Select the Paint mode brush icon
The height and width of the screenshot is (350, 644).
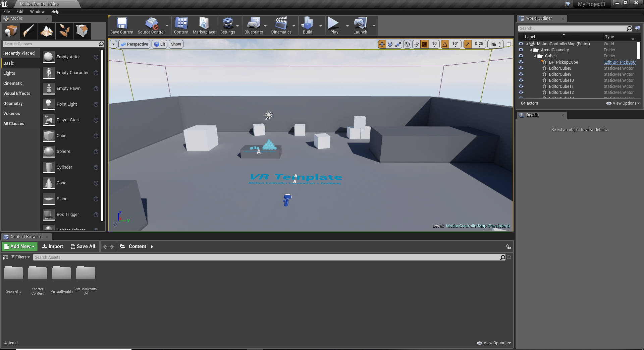[29, 31]
